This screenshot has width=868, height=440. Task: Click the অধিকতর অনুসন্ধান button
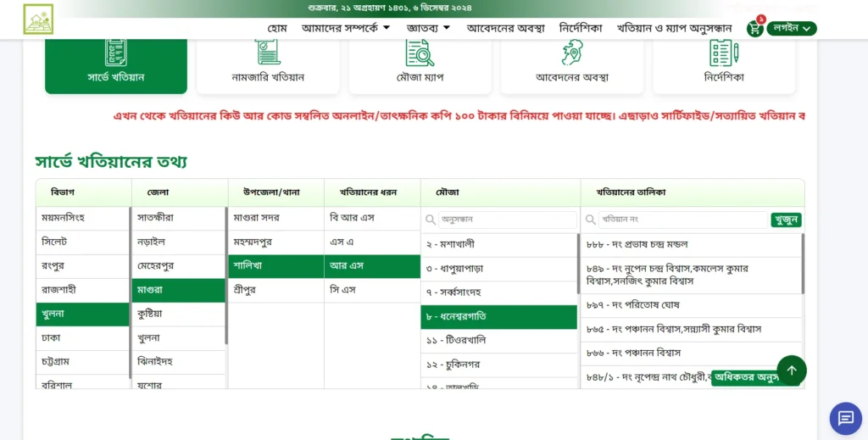[746, 377]
